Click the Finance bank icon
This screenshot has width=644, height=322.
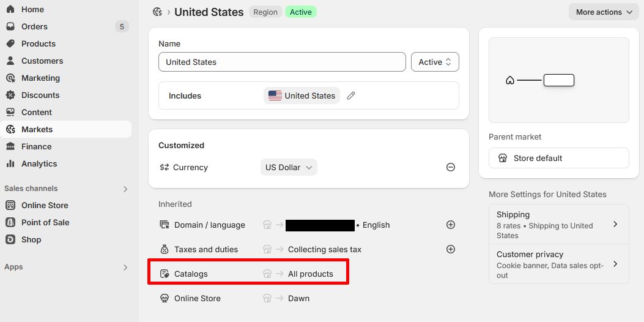[x=10, y=146]
